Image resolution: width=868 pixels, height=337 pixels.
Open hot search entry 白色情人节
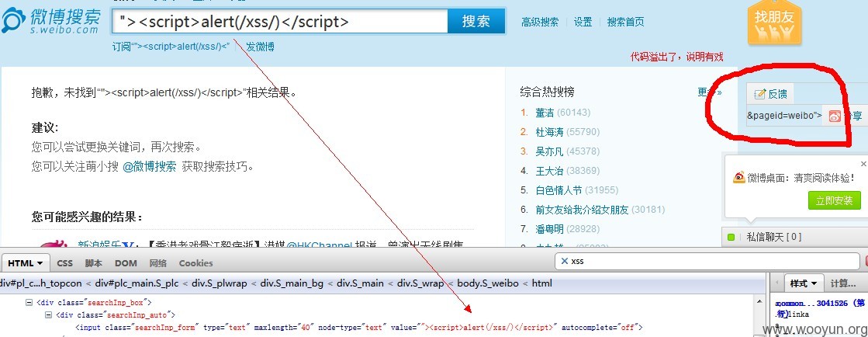coord(558,190)
